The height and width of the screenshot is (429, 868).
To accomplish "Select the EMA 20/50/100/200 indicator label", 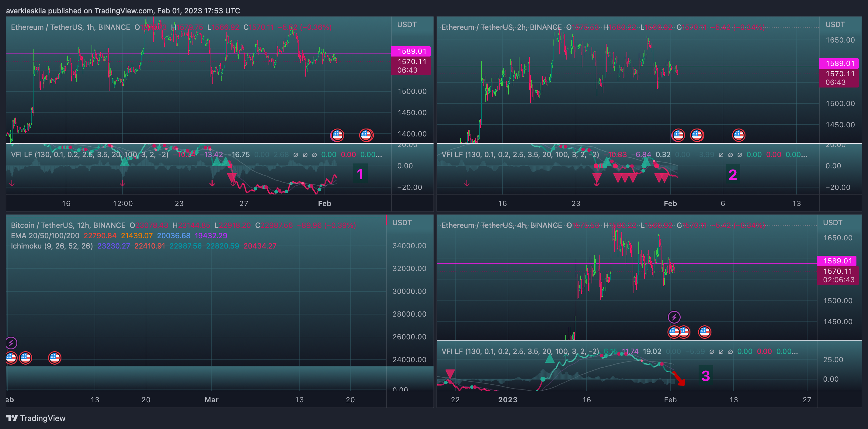I will click(45, 236).
